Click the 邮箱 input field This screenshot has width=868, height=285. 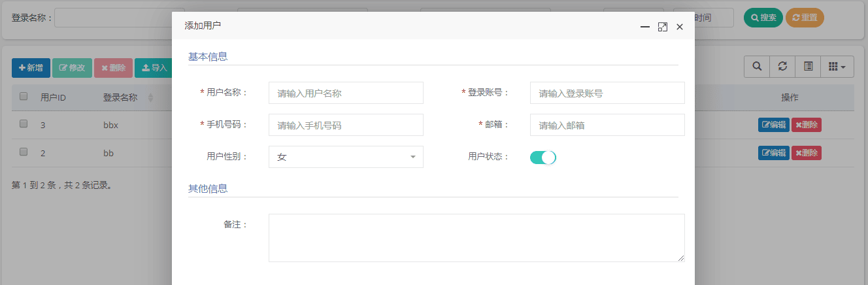pos(607,125)
